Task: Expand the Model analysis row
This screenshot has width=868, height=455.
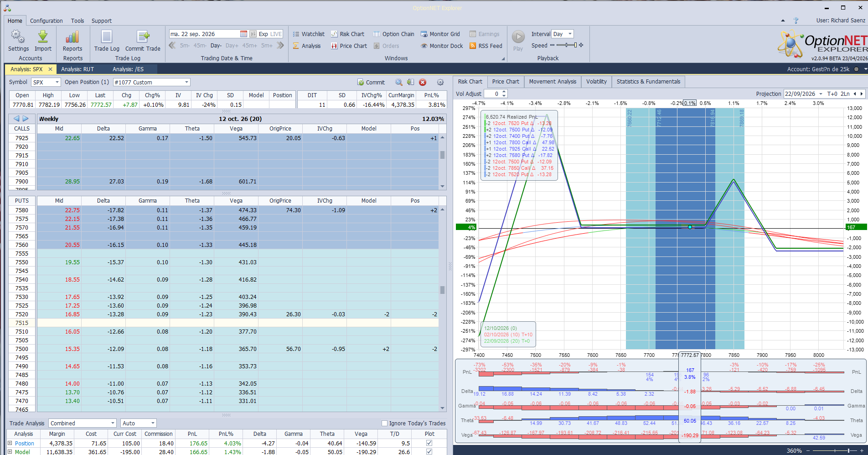Action: tap(10, 452)
